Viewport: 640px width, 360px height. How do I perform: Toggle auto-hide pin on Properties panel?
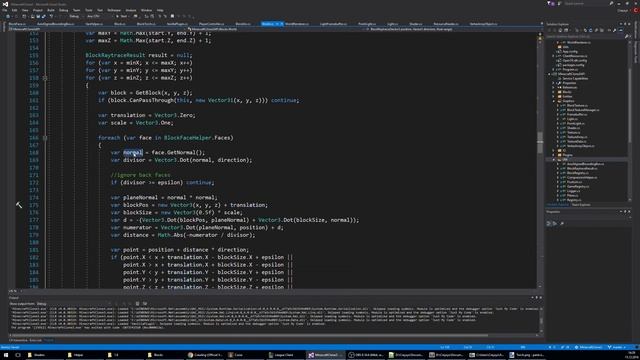pyautogui.click(x=625, y=211)
